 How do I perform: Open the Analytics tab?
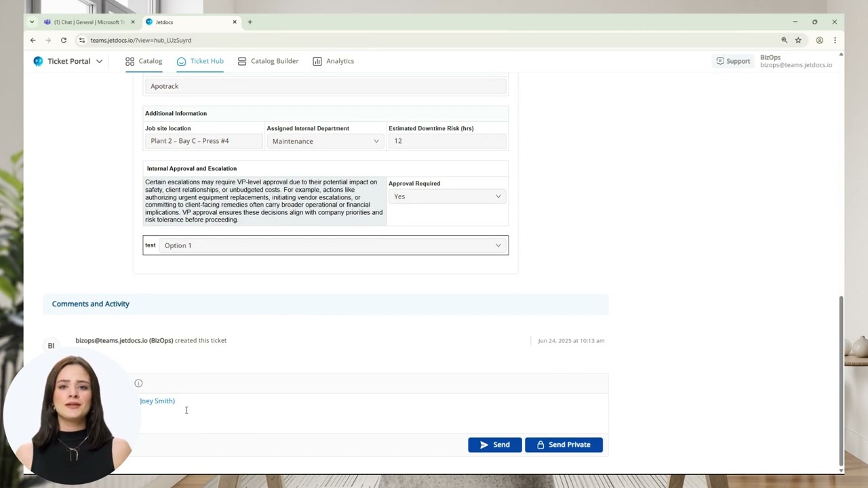[x=333, y=61]
